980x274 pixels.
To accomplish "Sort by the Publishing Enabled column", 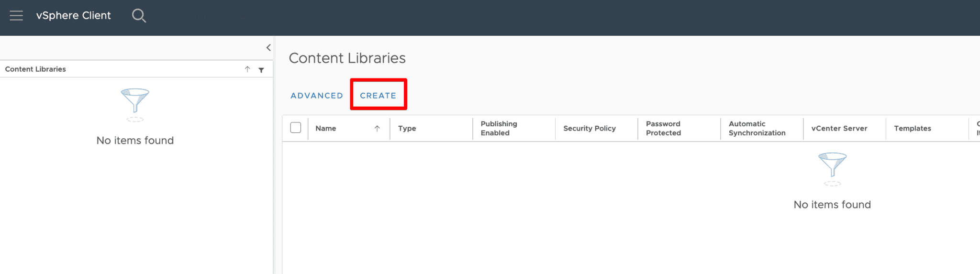I will 499,128.
